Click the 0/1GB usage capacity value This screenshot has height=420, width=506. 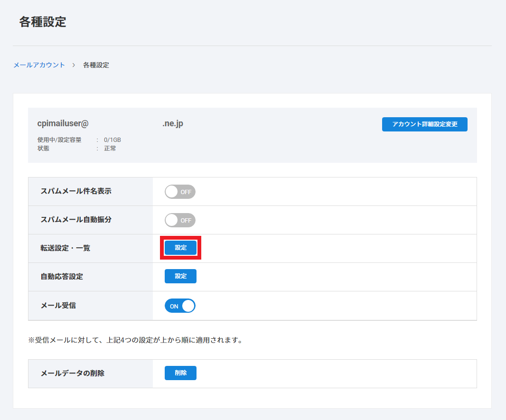[x=112, y=140]
